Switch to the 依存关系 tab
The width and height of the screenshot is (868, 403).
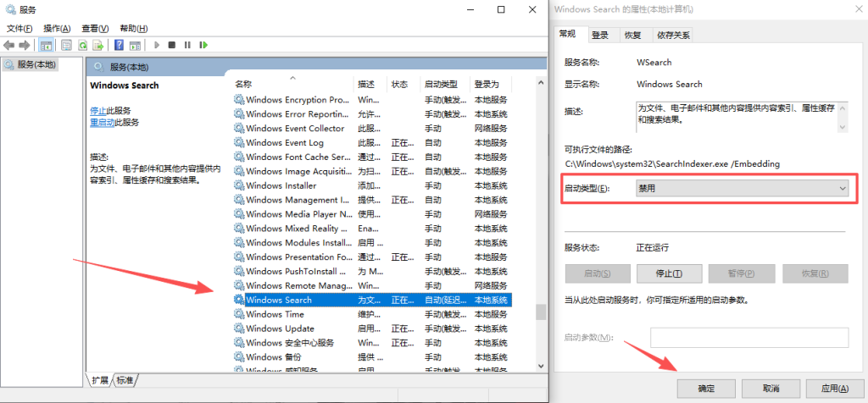point(673,35)
